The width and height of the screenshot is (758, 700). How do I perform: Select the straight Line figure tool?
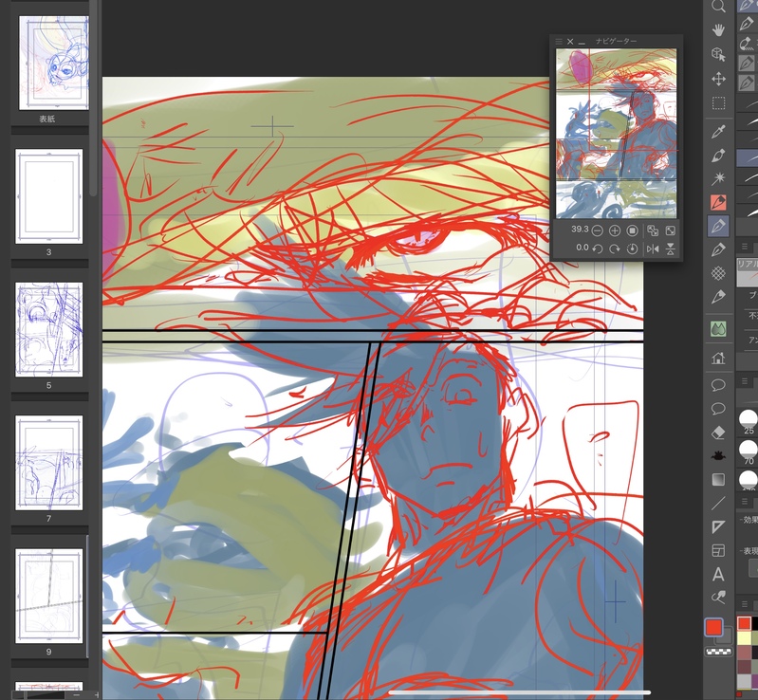coord(718,503)
